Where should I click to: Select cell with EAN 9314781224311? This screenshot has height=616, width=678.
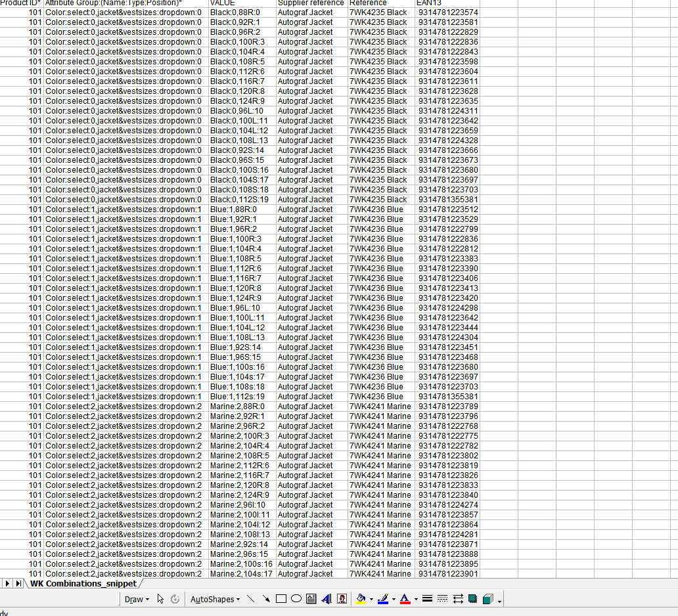pyautogui.click(x=447, y=111)
